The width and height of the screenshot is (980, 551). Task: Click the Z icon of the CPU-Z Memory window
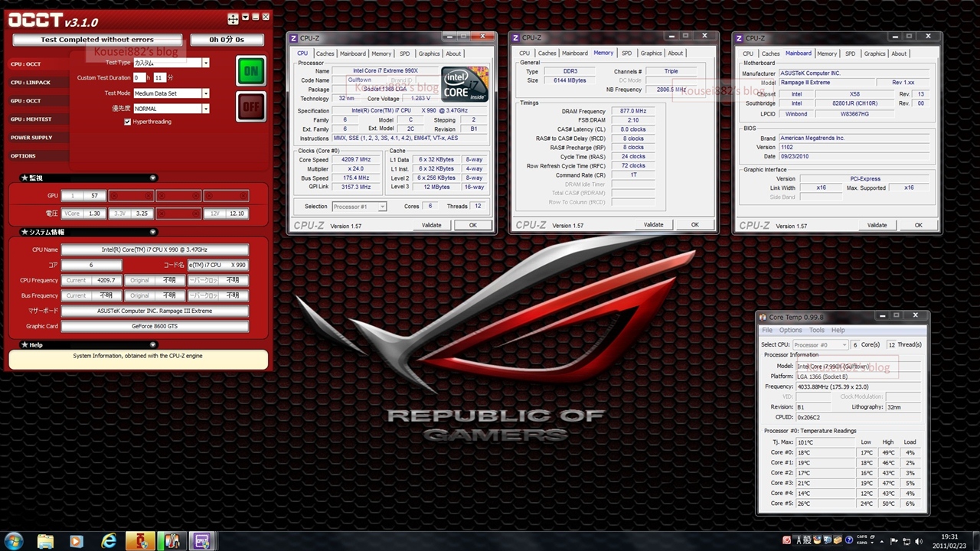point(516,37)
